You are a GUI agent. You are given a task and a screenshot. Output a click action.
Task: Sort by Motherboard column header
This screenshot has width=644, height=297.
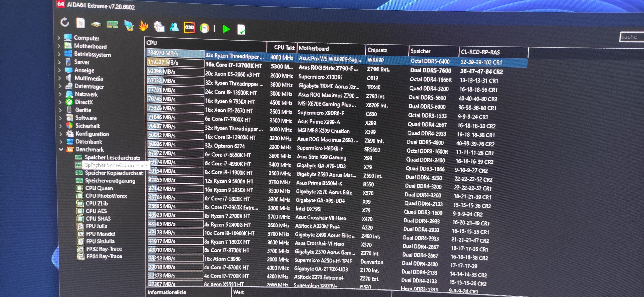tap(331, 49)
